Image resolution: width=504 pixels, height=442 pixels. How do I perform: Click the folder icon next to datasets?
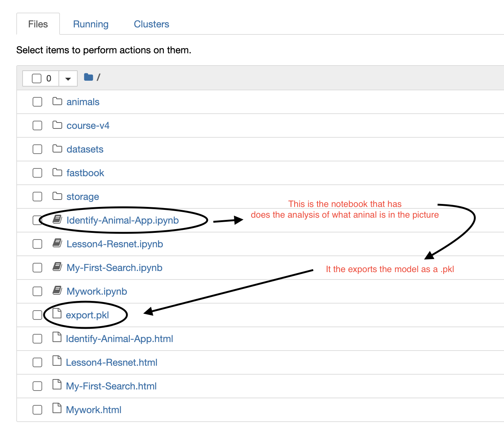57,148
